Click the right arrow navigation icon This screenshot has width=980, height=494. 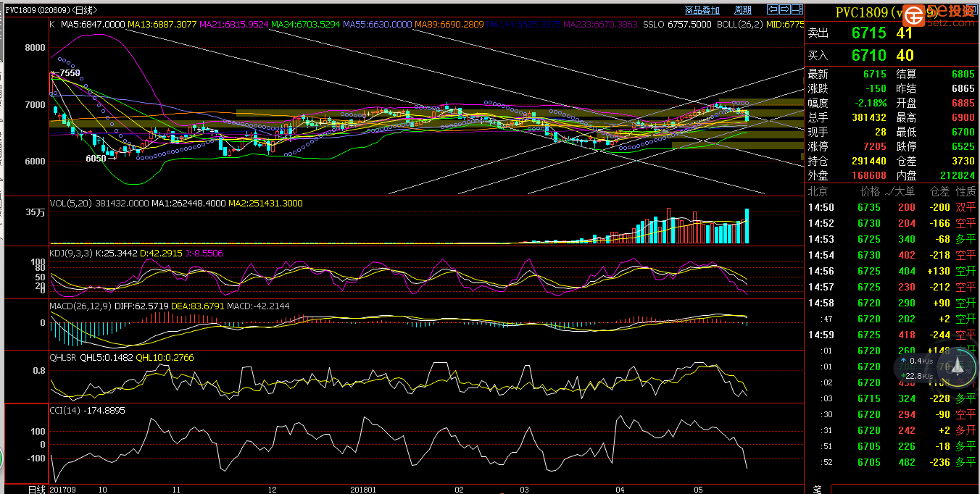(784, 9)
